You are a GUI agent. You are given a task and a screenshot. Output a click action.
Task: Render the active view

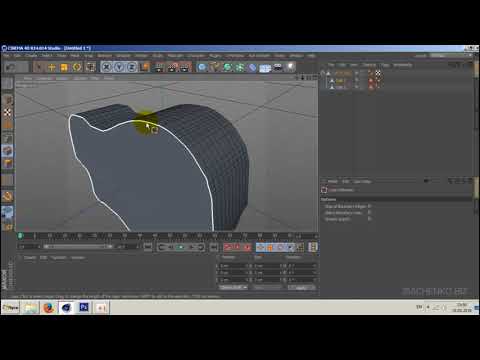click(159, 67)
